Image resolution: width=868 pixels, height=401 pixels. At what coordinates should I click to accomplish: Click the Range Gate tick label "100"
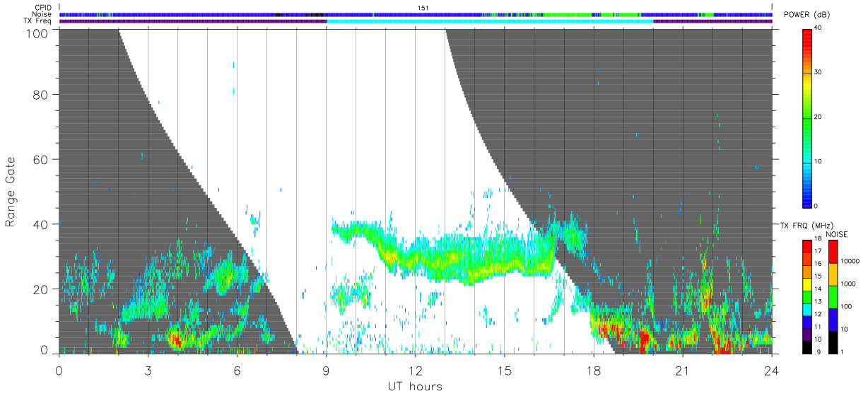38,33
